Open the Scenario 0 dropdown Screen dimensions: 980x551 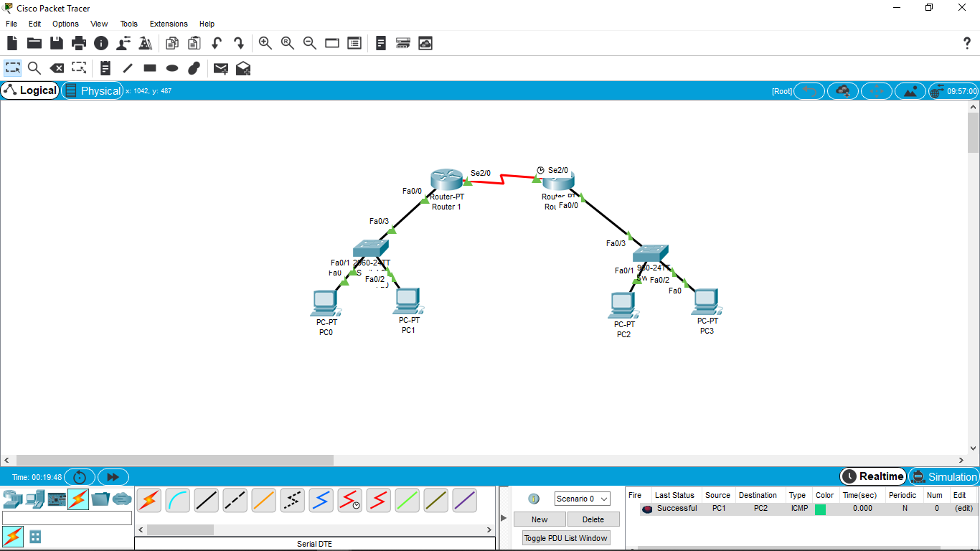pos(581,499)
